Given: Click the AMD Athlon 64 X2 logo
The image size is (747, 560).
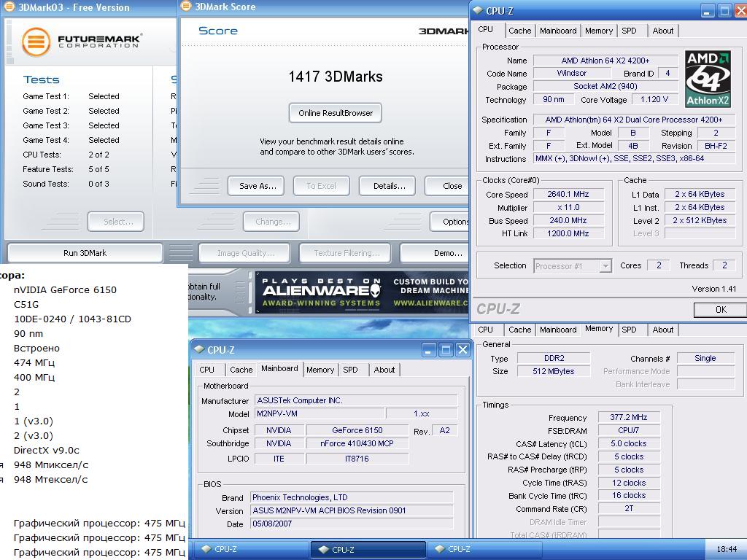Looking at the screenshot, I should click(x=708, y=79).
